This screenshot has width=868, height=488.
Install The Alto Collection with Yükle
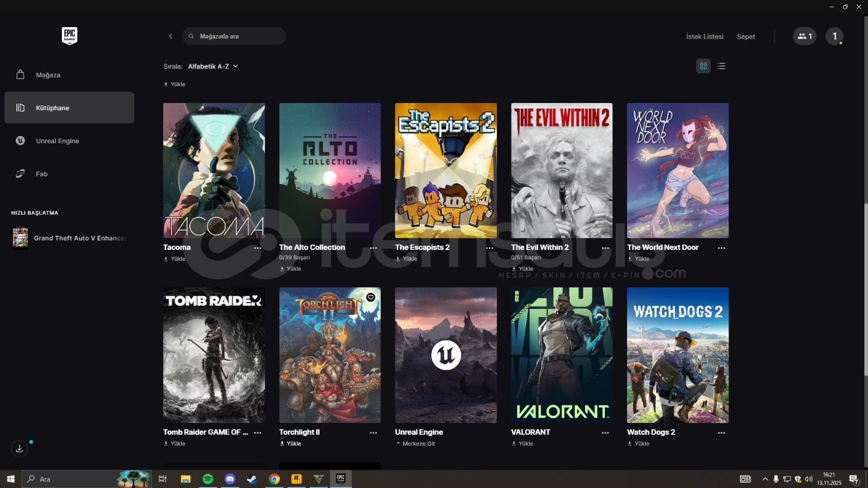pyautogui.click(x=291, y=268)
